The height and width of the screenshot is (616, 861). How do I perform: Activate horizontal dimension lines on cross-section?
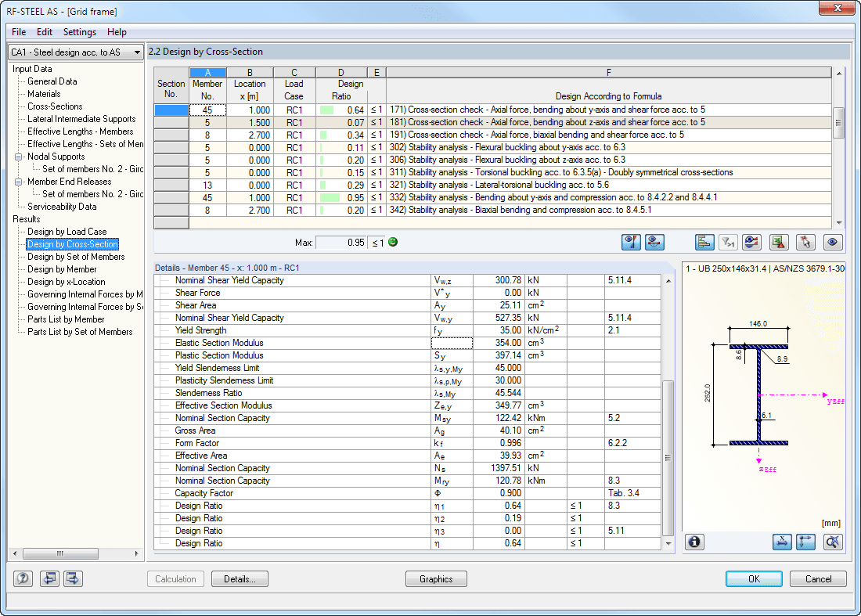782,542
